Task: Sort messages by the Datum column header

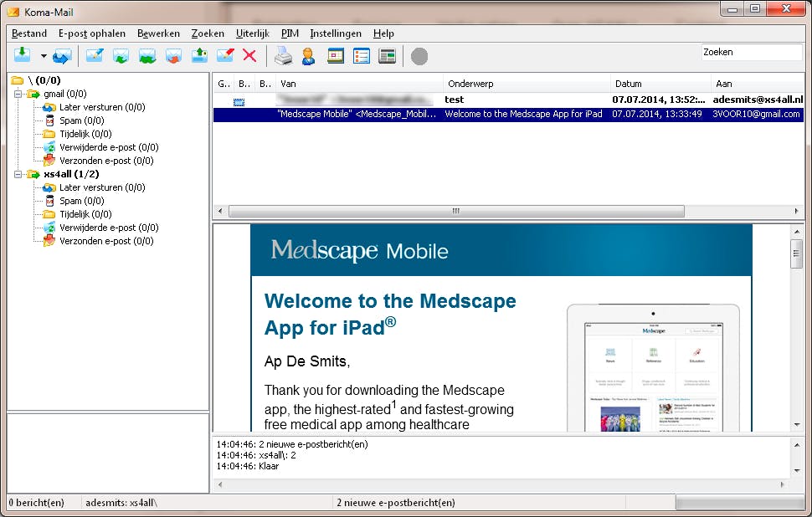Action: click(x=660, y=84)
